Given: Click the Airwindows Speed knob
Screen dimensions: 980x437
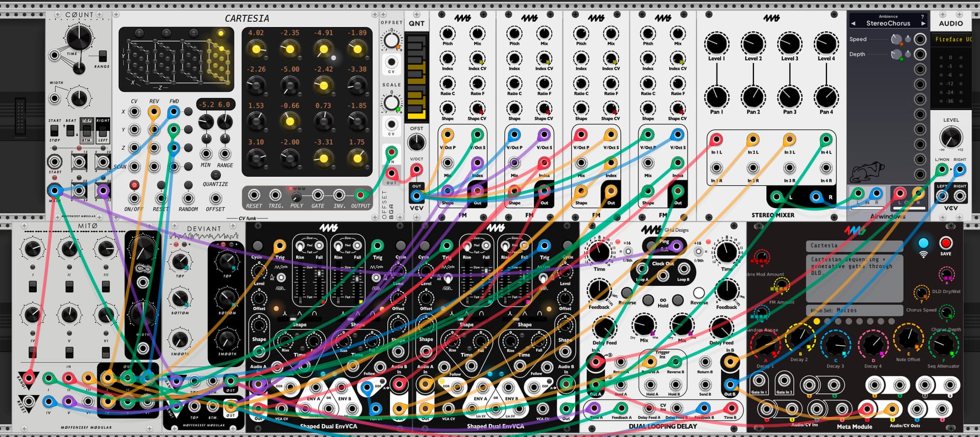Looking at the screenshot, I should [x=896, y=39].
